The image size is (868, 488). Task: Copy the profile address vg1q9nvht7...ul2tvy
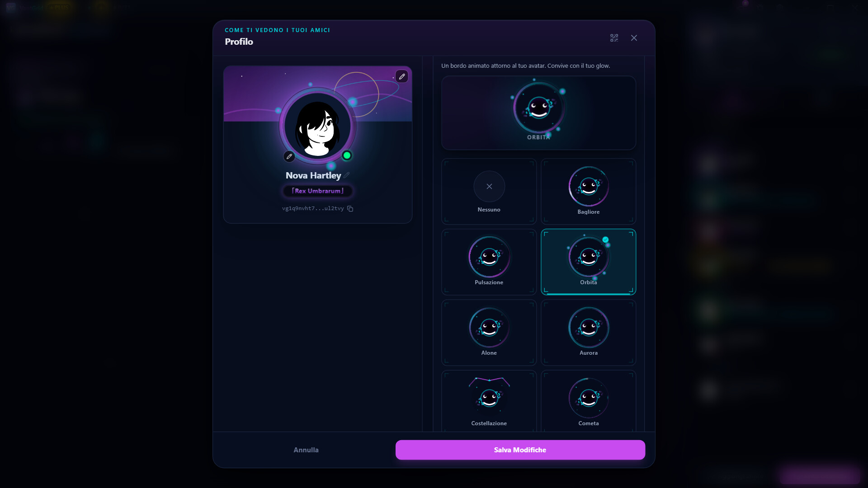click(x=350, y=208)
